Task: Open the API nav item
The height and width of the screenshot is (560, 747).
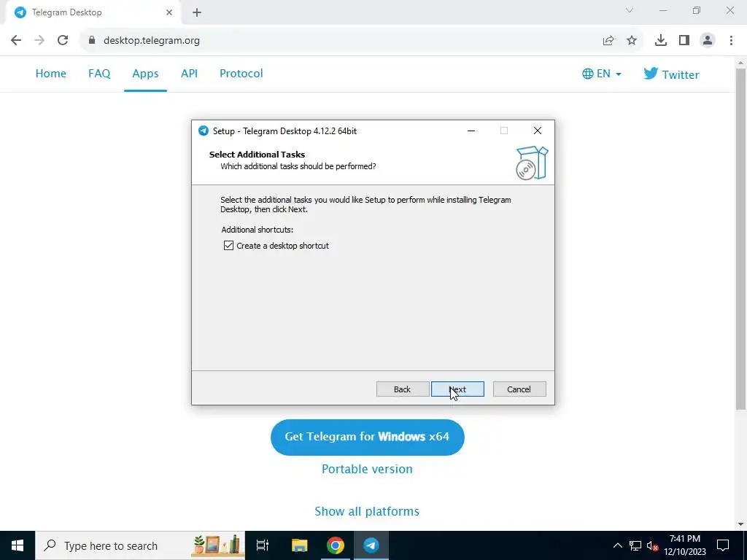Action: click(189, 74)
